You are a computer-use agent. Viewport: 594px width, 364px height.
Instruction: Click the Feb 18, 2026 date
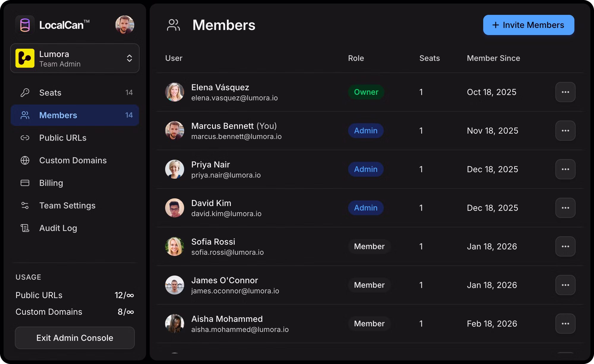492,324
